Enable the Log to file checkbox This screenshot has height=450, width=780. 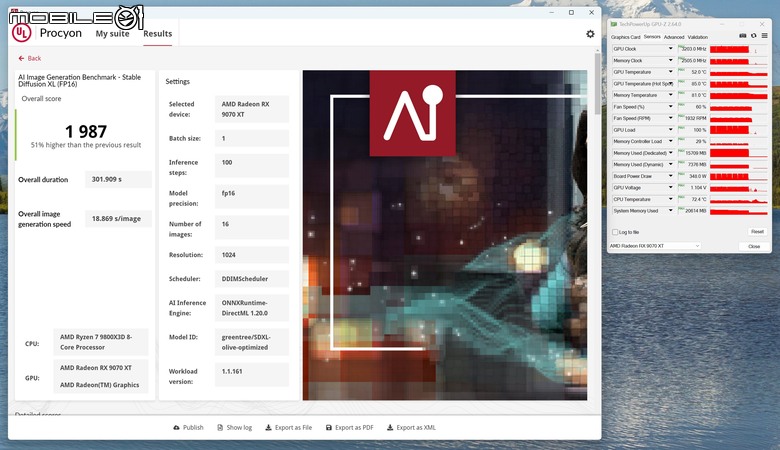(x=615, y=232)
